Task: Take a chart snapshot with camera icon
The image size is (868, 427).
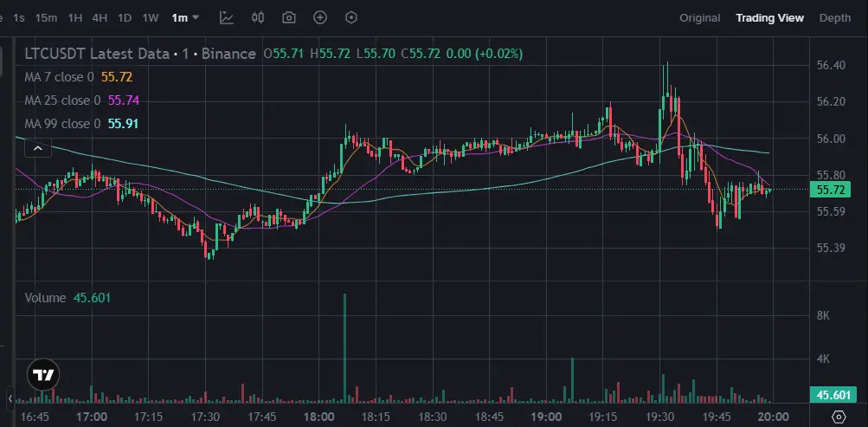Action: [288, 17]
